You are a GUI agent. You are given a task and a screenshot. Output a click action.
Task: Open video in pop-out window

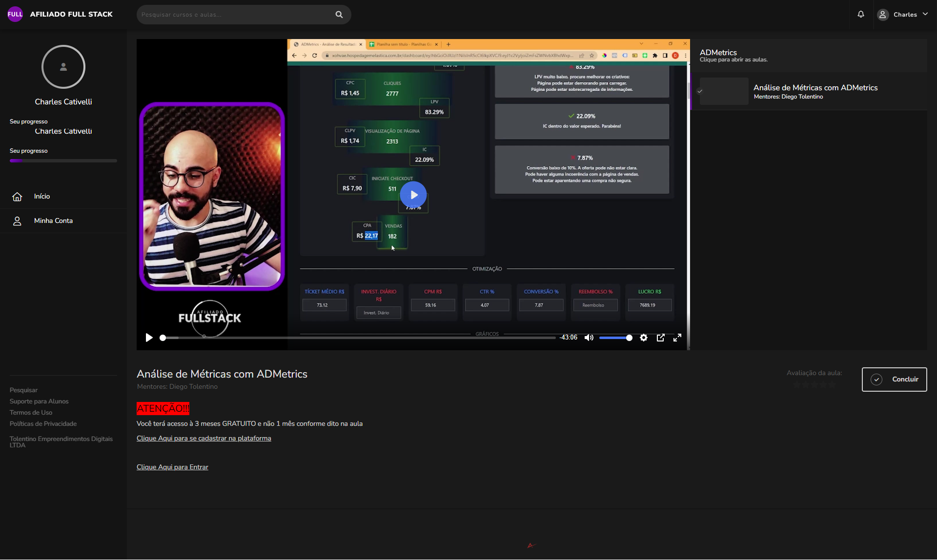click(x=661, y=338)
